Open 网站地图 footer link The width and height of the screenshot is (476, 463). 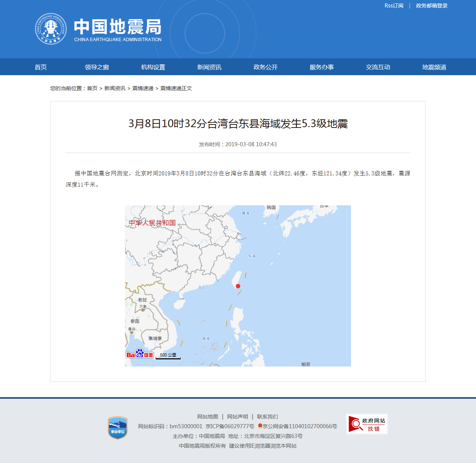tap(208, 417)
